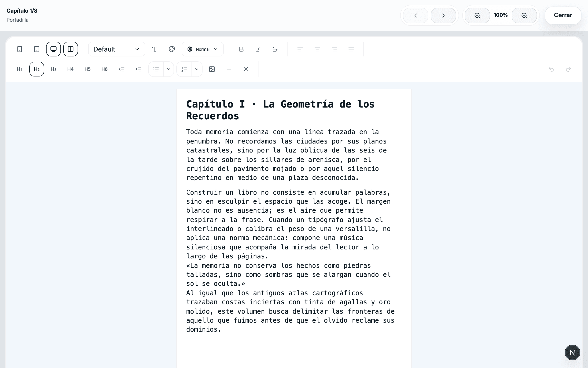Open the Next.js dev tools badge

(x=572, y=352)
